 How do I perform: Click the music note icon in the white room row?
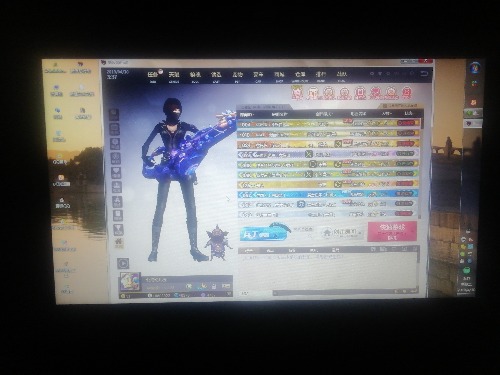point(301,204)
